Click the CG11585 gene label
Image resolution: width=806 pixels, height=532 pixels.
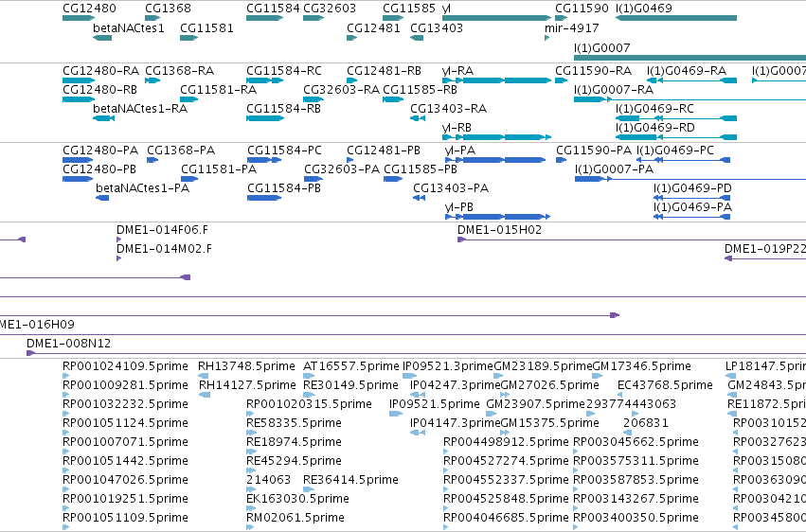(x=409, y=9)
